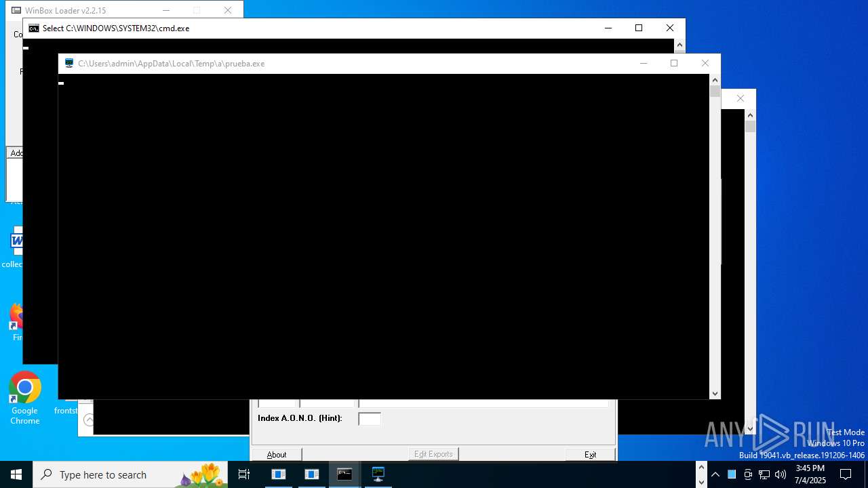Close the console window behind on right
This screenshot has height=488, width=868.
(741, 98)
